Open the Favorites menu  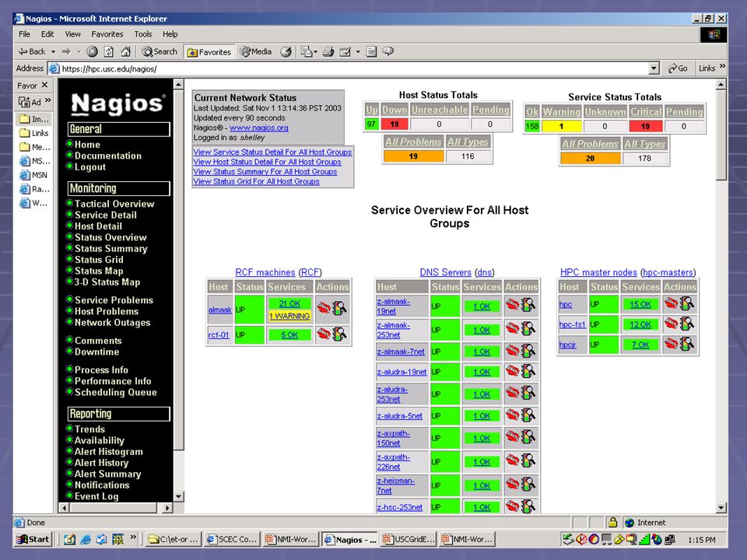pos(107,34)
